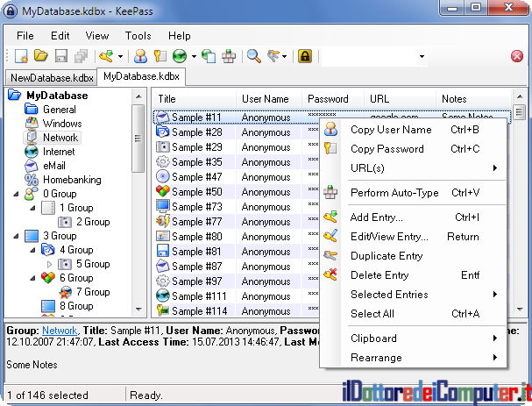The width and height of the screenshot is (532, 406).
Task: Collapse the 4 Group tree node
Action: tap(32, 250)
